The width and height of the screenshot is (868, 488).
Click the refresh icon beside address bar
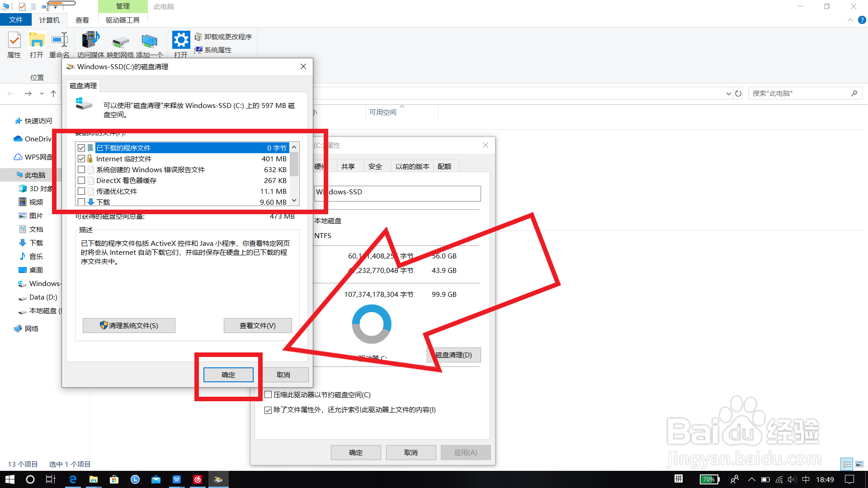click(x=738, y=94)
